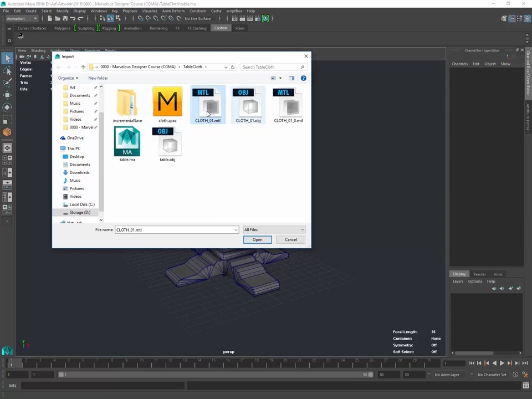Click the auto keyframe toggle icon

tap(515, 375)
